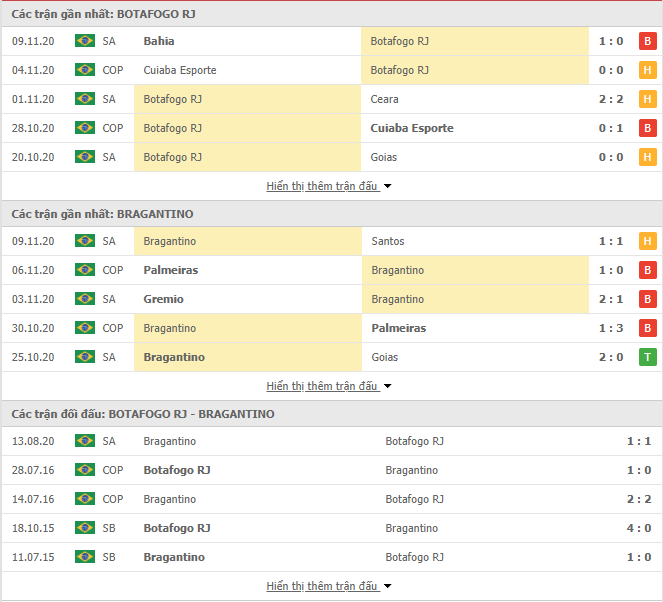The height and width of the screenshot is (602, 663).
Task: Expand more Bragantino recent matches
Action: tap(329, 386)
